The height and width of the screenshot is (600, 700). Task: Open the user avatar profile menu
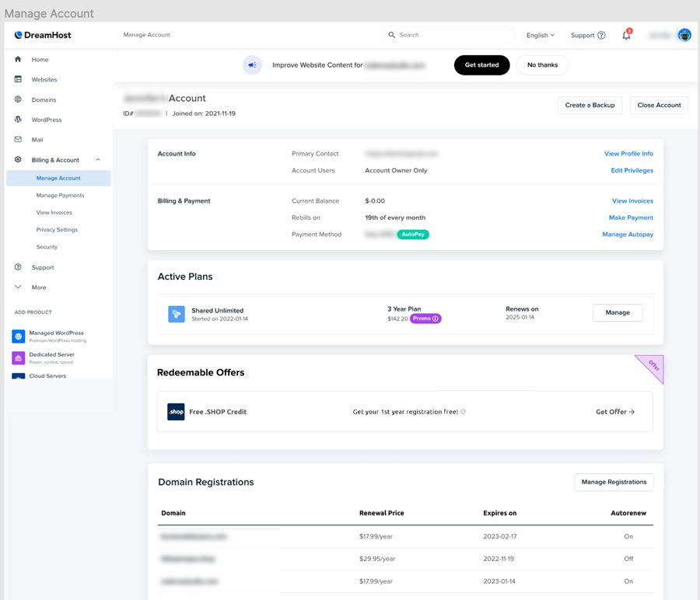pyautogui.click(x=684, y=35)
